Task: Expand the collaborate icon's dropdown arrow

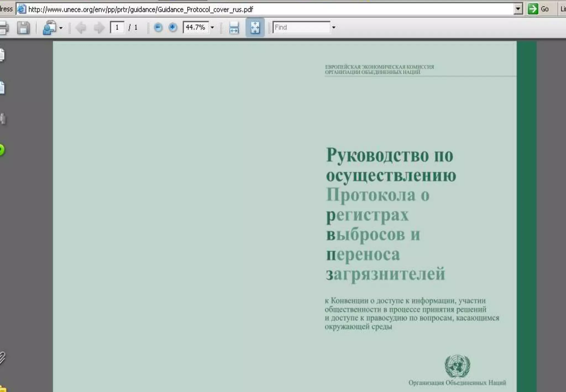Action: tap(61, 28)
